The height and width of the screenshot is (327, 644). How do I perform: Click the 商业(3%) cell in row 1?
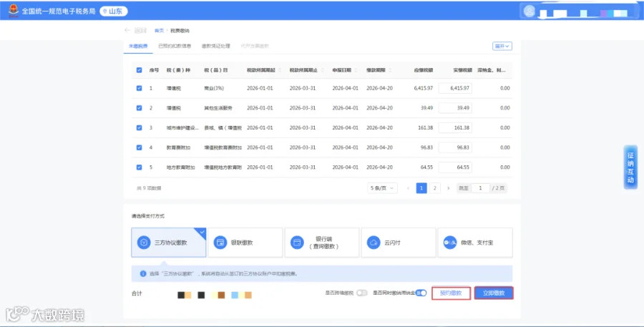[x=214, y=88]
